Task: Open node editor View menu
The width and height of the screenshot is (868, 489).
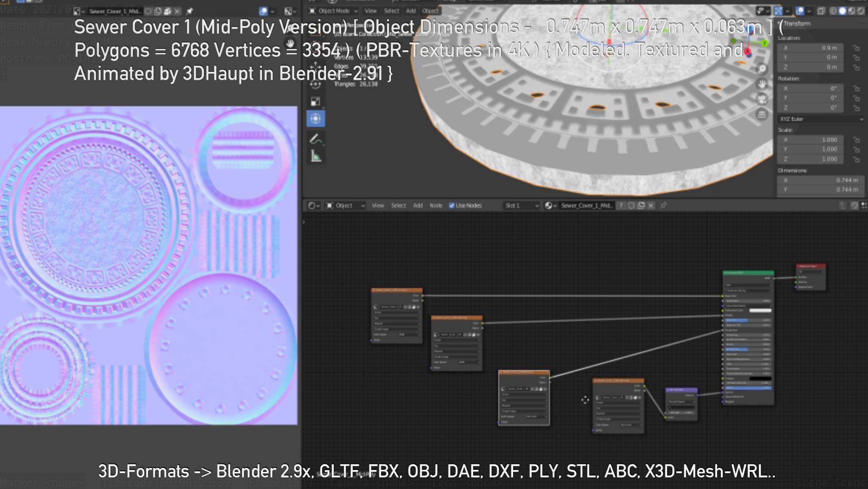Action: click(378, 206)
